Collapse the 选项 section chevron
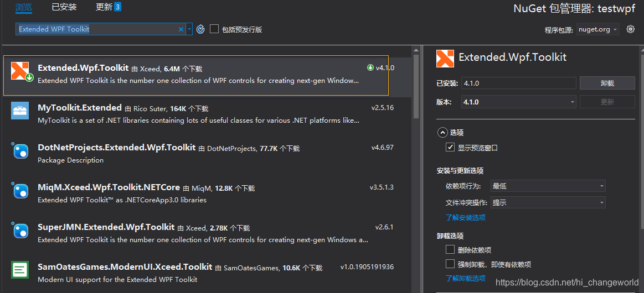 coord(442,132)
